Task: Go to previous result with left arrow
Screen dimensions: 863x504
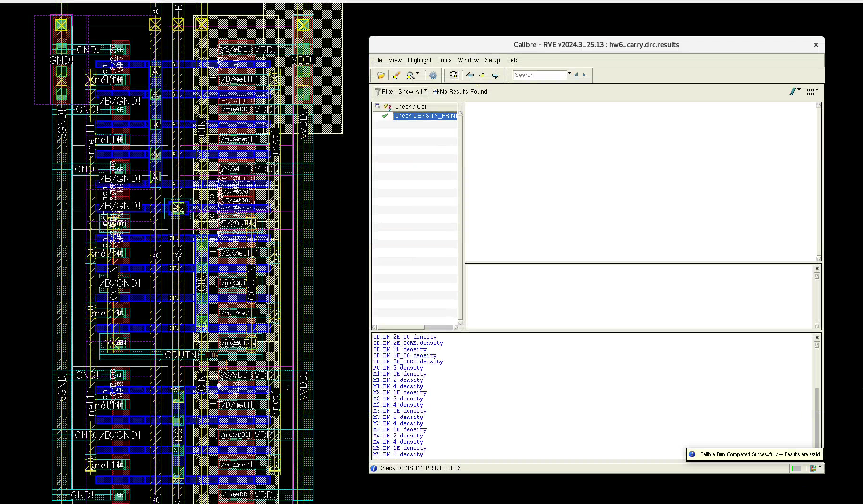Action: pos(470,75)
